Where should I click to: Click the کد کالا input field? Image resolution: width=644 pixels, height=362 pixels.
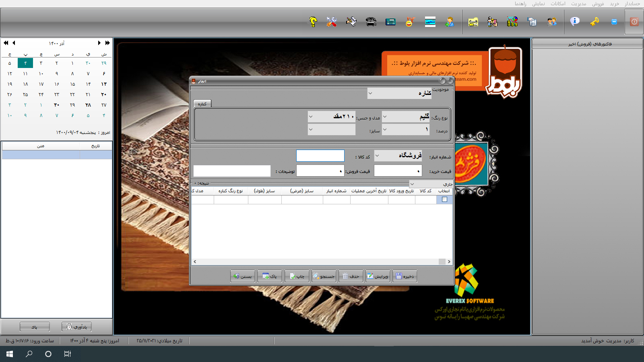[320, 156]
